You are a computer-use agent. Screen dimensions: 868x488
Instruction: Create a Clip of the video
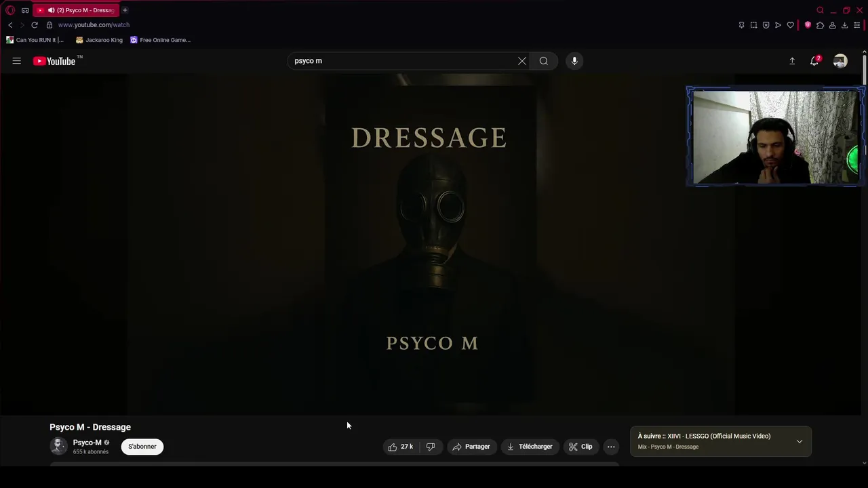click(x=580, y=447)
